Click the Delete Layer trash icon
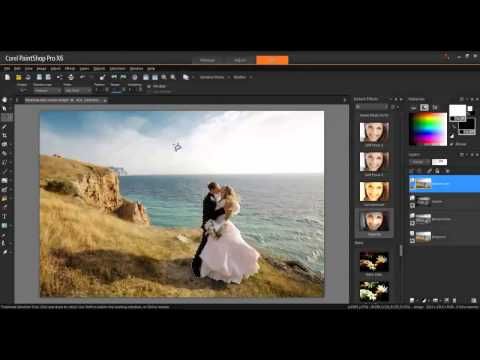The width and height of the screenshot is (480, 360). tap(454, 300)
